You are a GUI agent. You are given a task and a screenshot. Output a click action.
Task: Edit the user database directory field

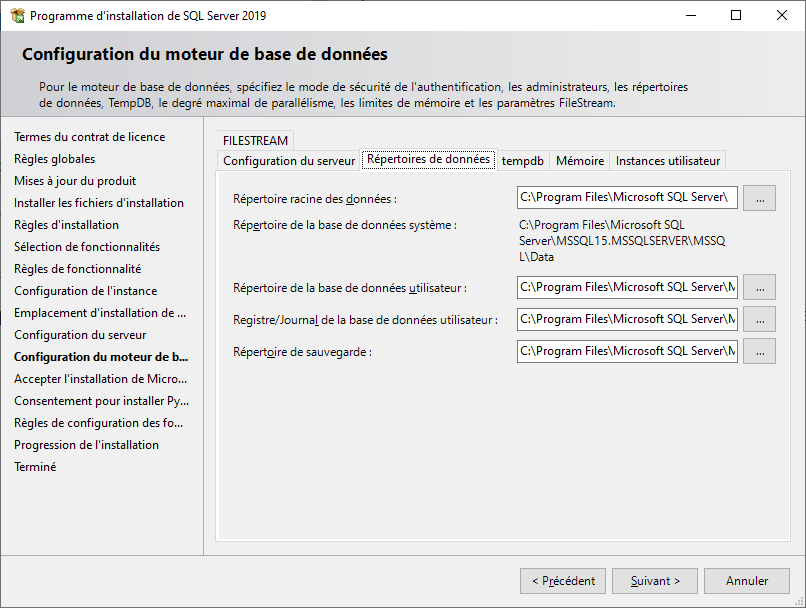point(627,287)
